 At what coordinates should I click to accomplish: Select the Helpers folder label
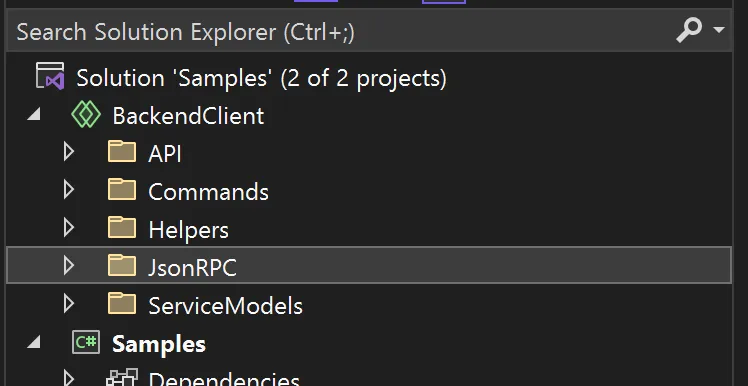tap(188, 230)
